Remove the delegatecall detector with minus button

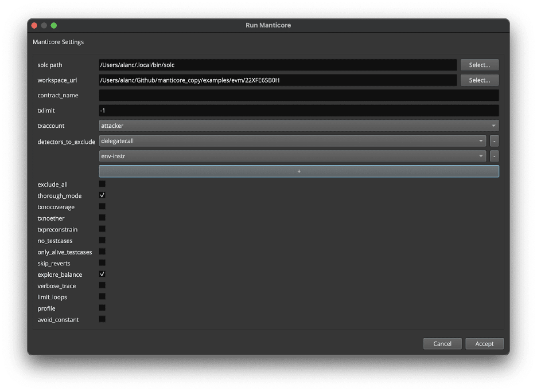[x=494, y=141]
